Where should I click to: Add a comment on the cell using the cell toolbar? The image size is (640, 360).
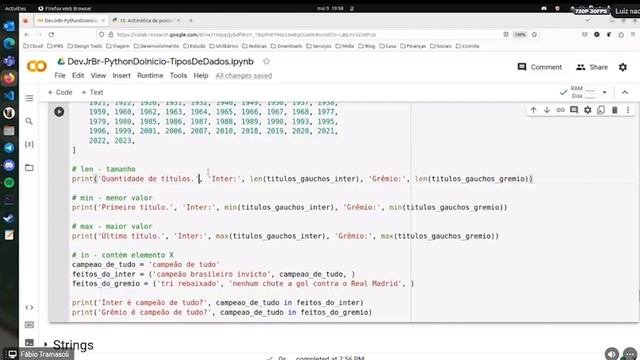[574, 110]
